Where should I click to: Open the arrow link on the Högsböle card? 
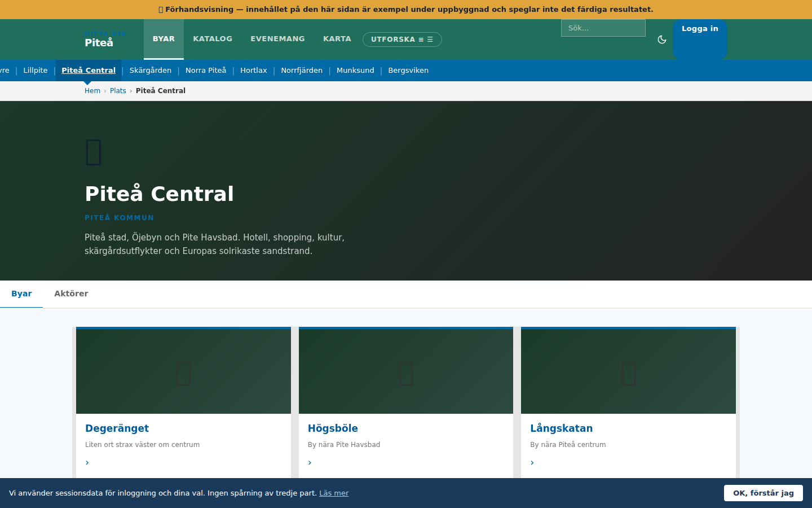(310, 462)
